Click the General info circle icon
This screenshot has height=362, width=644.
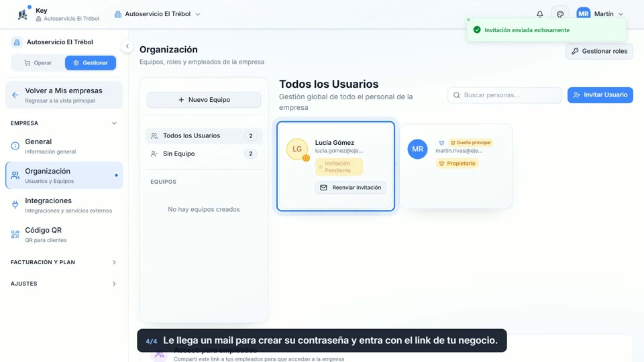[15, 145]
